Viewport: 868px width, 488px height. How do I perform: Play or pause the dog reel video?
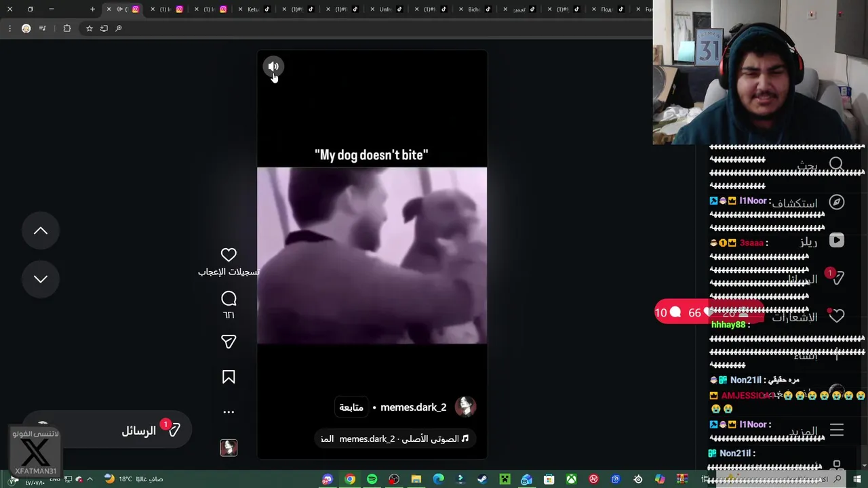pyautogui.click(x=372, y=256)
